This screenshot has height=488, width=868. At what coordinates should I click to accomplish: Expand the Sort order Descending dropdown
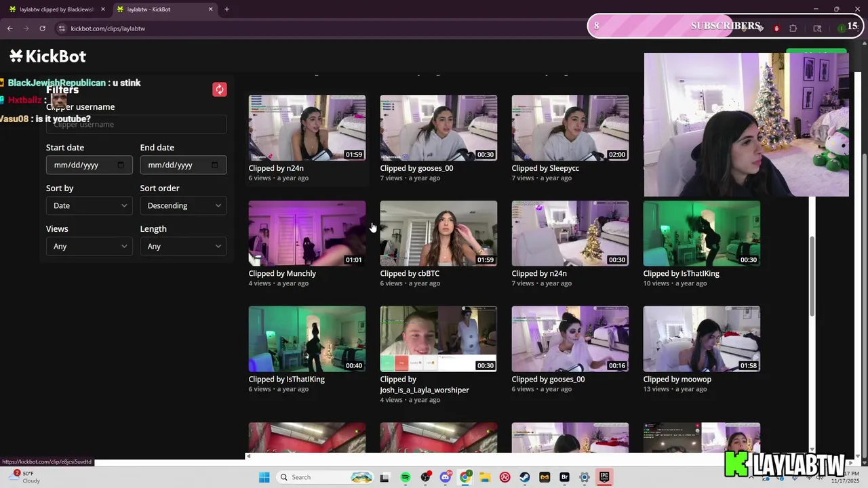pyautogui.click(x=183, y=205)
